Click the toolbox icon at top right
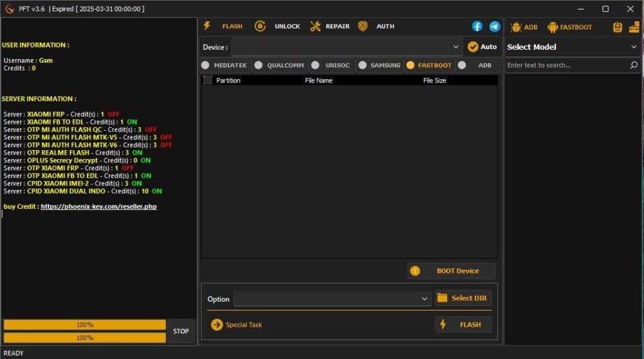 [x=634, y=27]
